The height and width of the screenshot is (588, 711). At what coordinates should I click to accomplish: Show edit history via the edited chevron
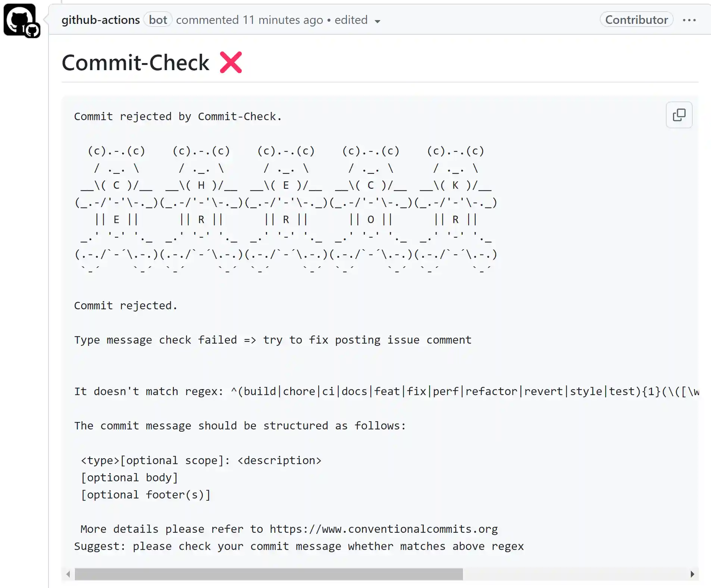pyautogui.click(x=378, y=21)
